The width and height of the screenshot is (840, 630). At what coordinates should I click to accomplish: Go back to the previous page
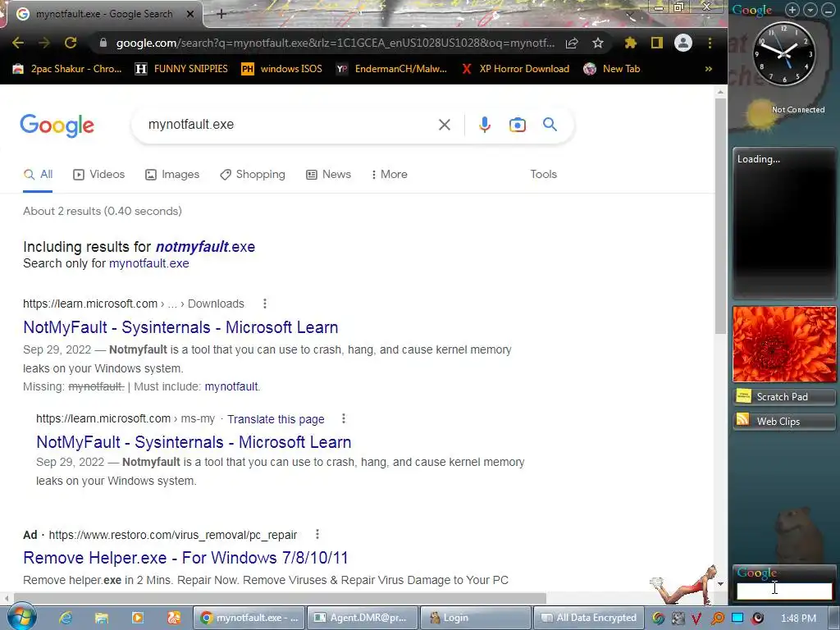18,43
